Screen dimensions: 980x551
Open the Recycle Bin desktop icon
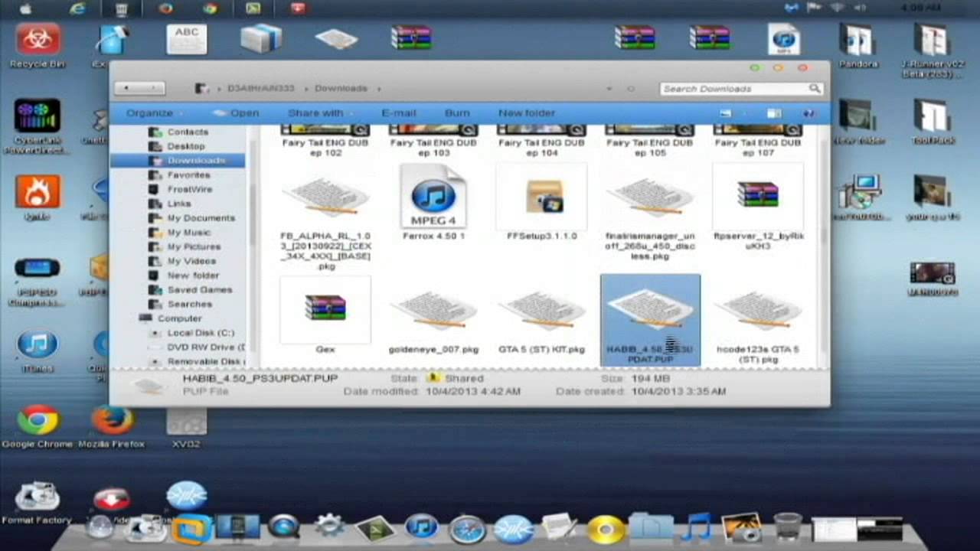point(37,46)
